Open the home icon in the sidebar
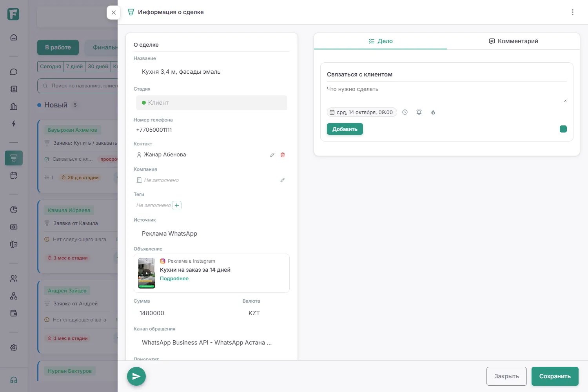588x392 pixels. pos(14,38)
